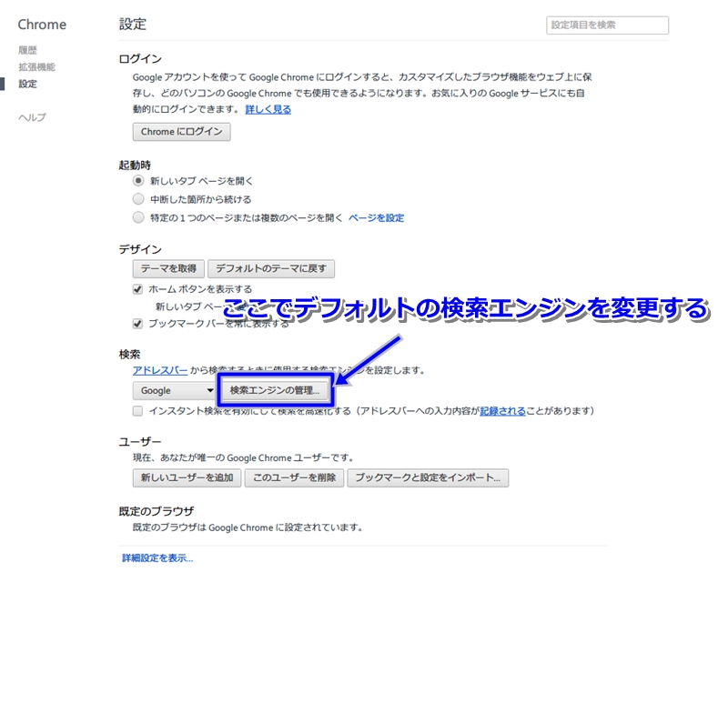The height and width of the screenshot is (723, 728).
Task: Open 拡張機能 in the sidebar
Action: coord(36,66)
